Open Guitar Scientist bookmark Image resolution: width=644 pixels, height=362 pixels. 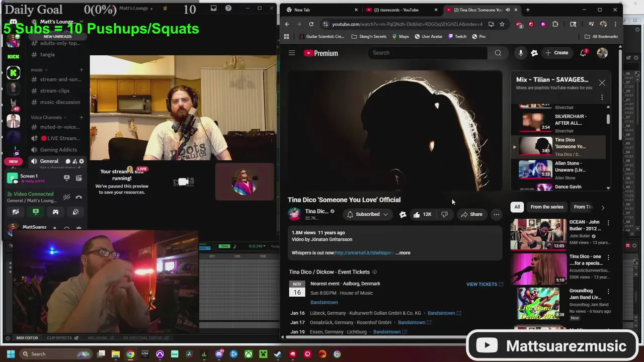[322, 36]
